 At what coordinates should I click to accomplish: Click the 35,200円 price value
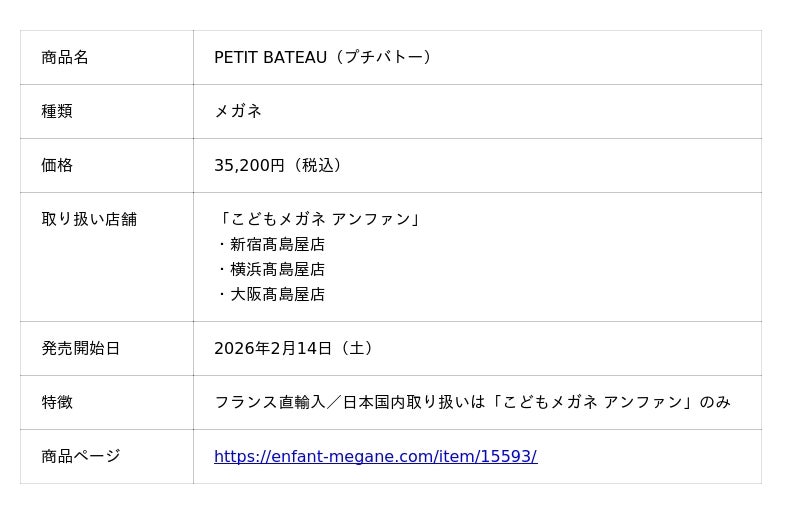point(249,166)
